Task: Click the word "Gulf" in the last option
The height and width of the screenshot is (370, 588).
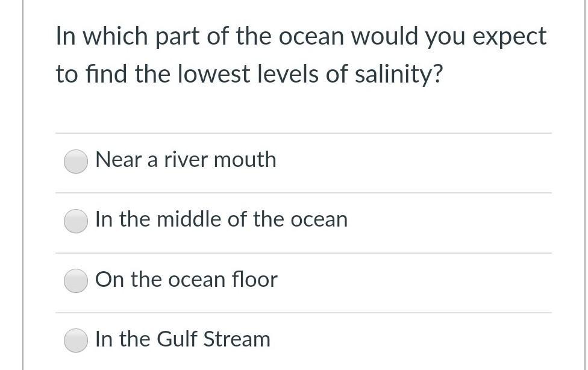Action: click(178, 339)
